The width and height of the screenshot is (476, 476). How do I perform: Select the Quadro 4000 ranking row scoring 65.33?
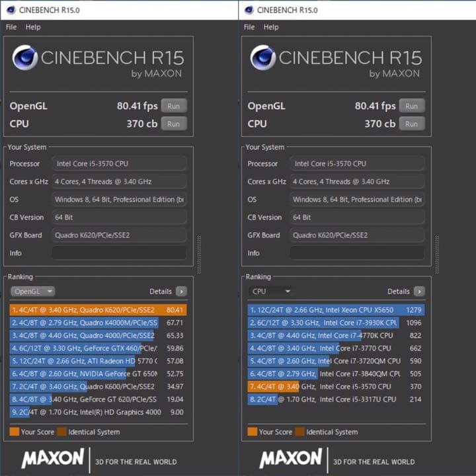(x=98, y=335)
